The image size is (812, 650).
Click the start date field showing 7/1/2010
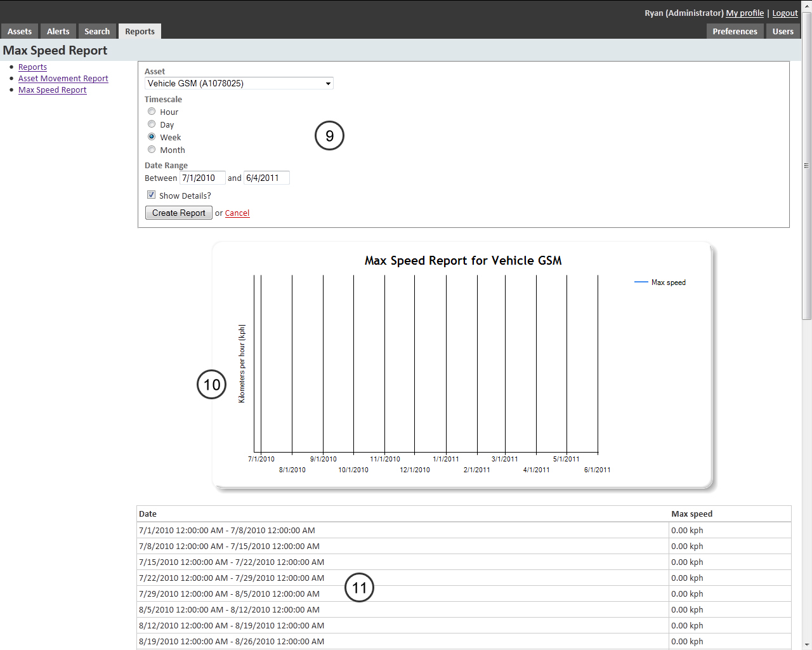point(202,178)
